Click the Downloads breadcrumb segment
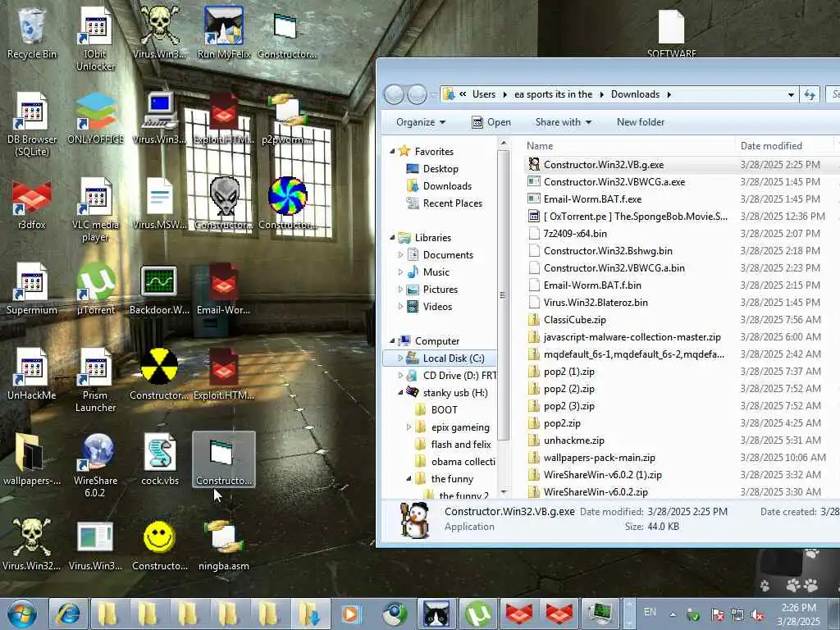 (636, 94)
